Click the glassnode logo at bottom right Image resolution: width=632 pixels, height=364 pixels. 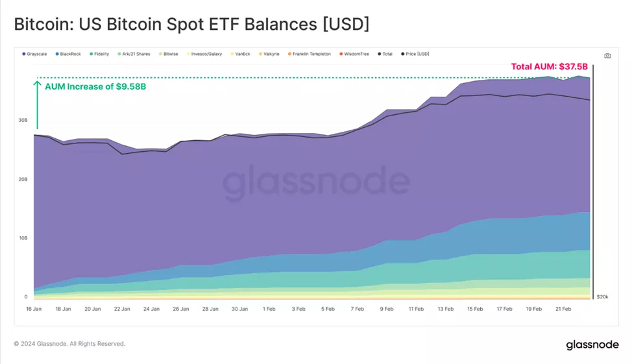[x=592, y=345]
